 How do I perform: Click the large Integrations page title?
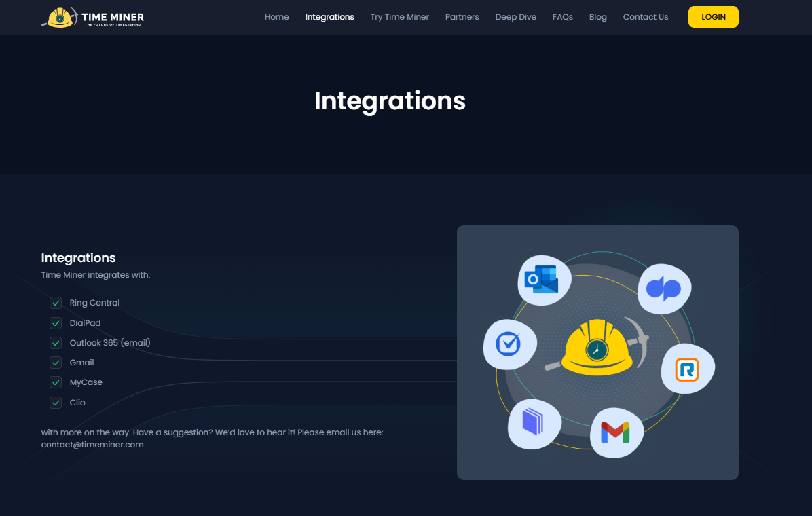point(390,101)
